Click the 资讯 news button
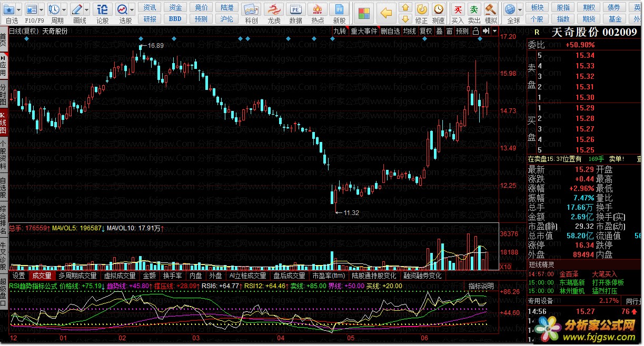Viewport: 644px width, 346px height. (150, 7)
